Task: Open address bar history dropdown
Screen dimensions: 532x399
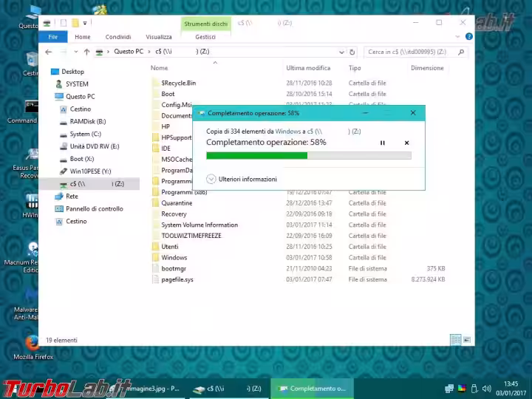Action: (x=341, y=52)
